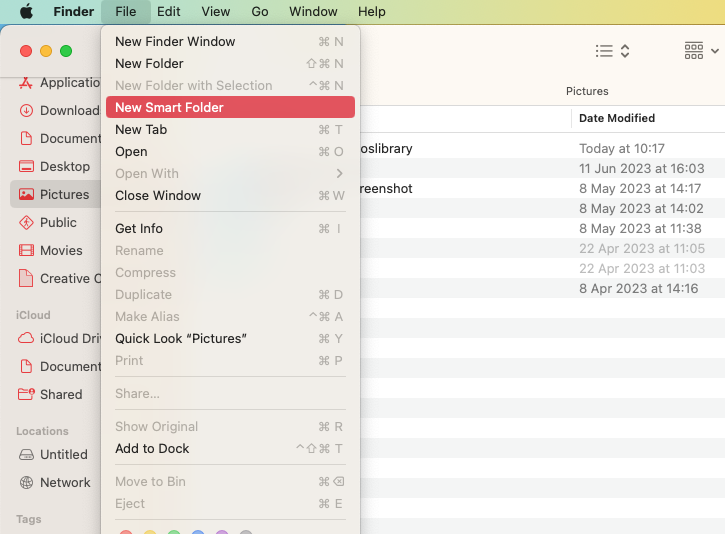
Task: Click the Public folder icon
Action: click(26, 222)
